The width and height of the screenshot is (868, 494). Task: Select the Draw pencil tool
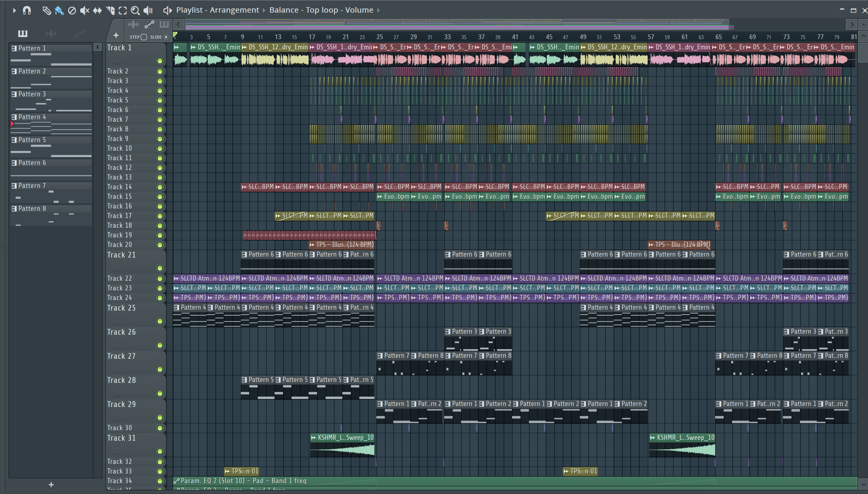[46, 11]
